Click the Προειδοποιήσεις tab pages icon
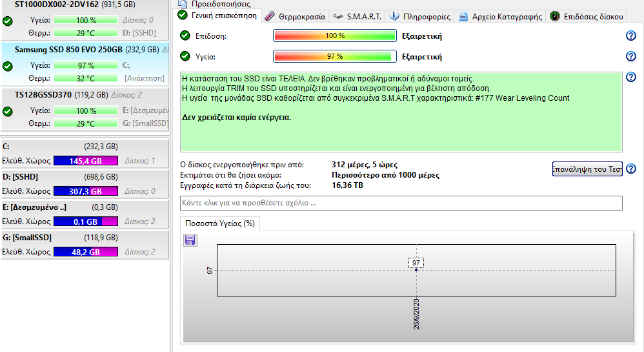The width and height of the screenshot is (644, 352). click(x=183, y=4)
